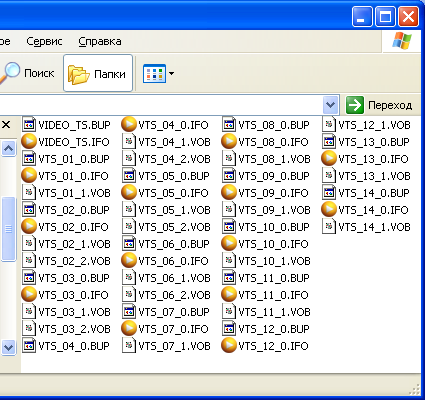
Task: Toggle the Папки folders pane button
Action: tap(98, 73)
